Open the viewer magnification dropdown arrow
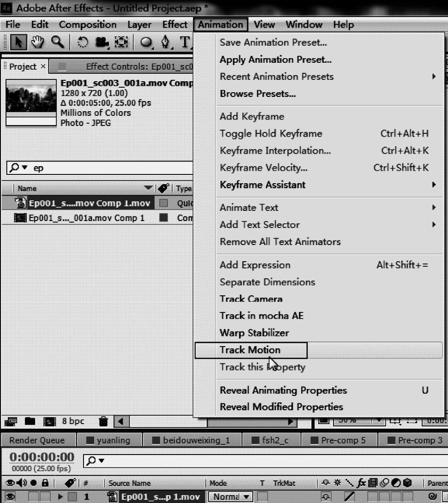This screenshot has height=503, width=448. pyautogui.click(x=379, y=420)
